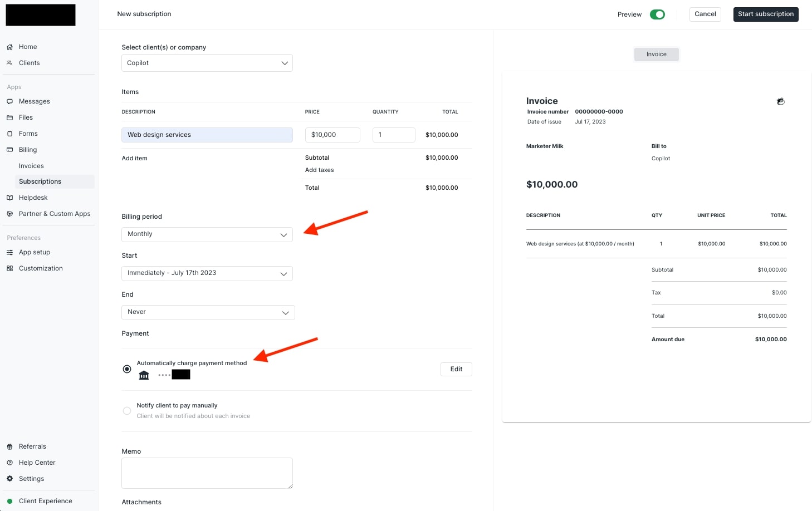Click the App setup sliders icon
The image size is (812, 511).
point(9,252)
